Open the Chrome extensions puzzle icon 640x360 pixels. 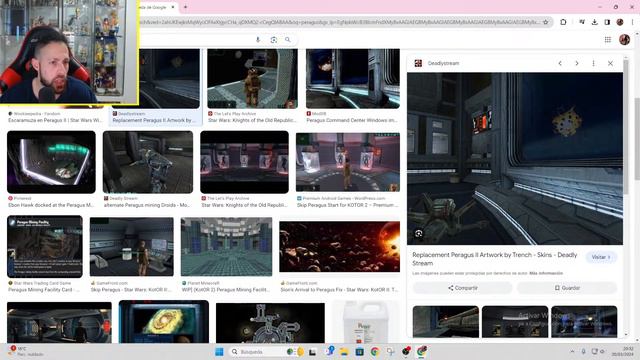[563, 22]
